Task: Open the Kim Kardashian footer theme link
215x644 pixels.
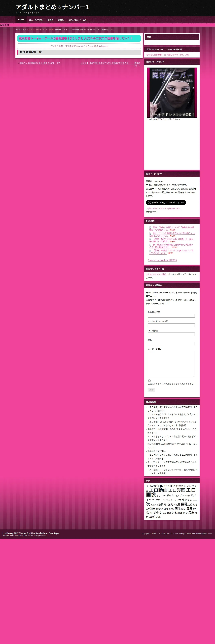Action: coord(45,533)
